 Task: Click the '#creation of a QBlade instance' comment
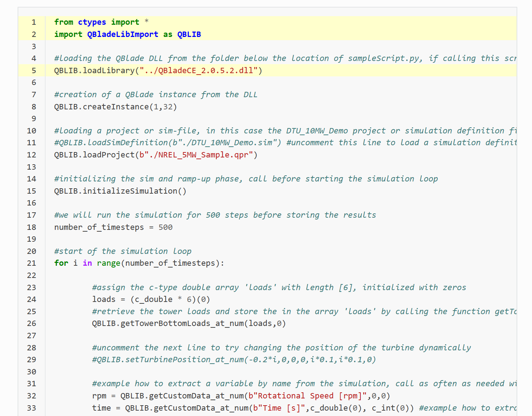(x=156, y=95)
